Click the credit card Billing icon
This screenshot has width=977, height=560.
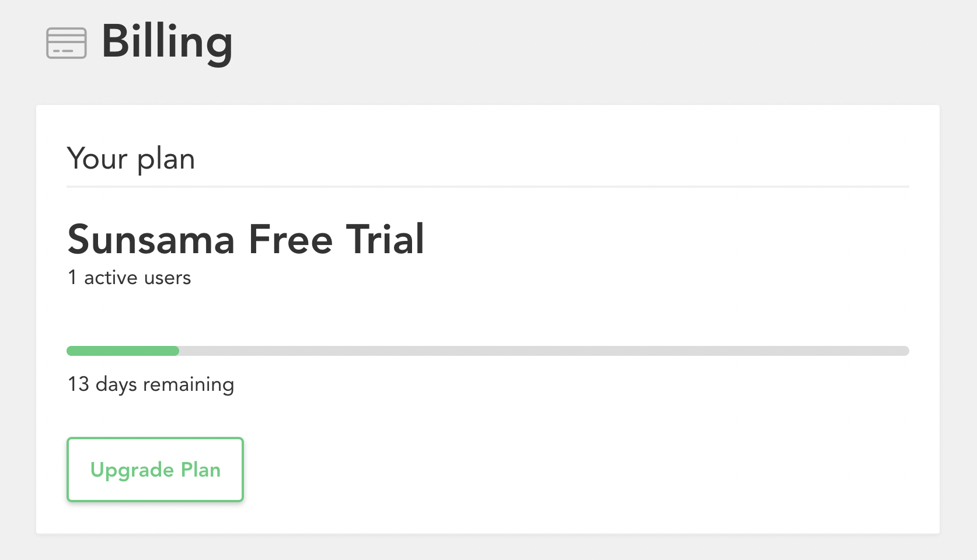point(66,44)
